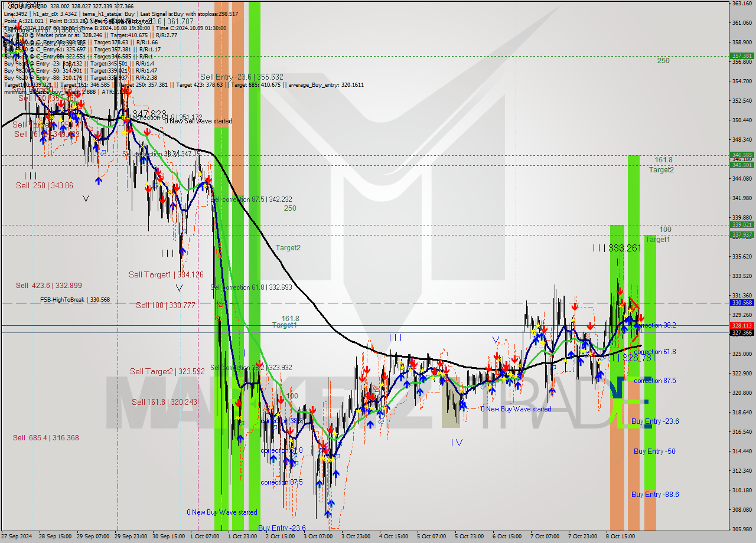Select the 'Buy Entry -50' label
The height and width of the screenshot is (543, 756).
(654, 452)
